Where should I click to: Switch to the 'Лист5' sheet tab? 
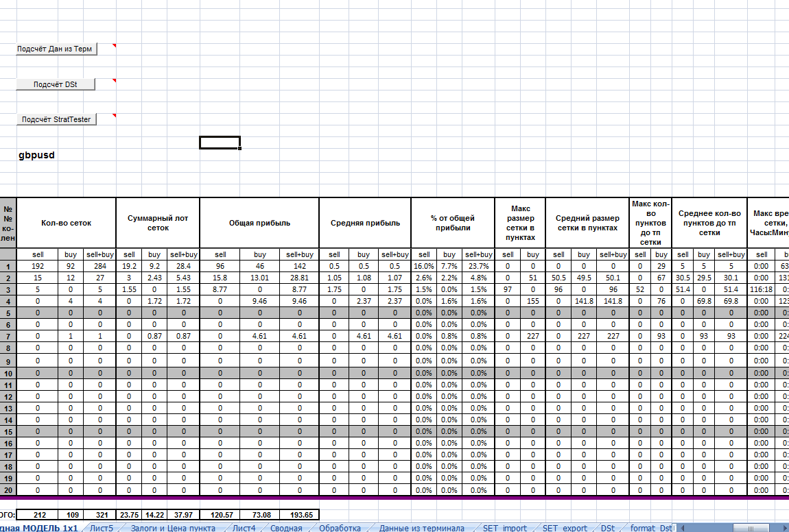click(x=102, y=527)
